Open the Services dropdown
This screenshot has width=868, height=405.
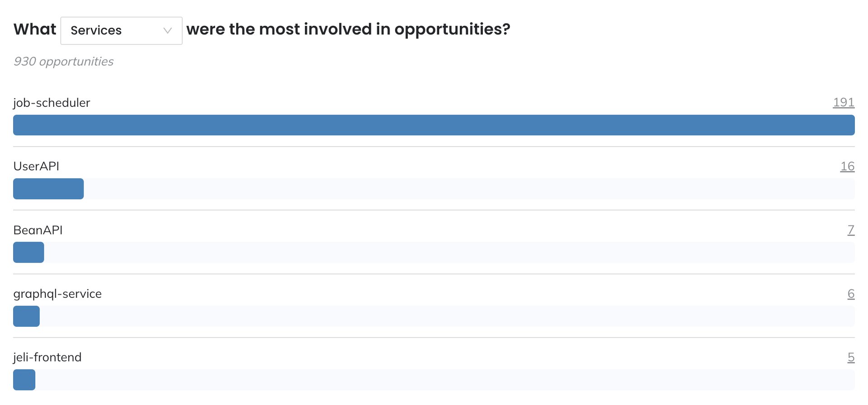121,31
